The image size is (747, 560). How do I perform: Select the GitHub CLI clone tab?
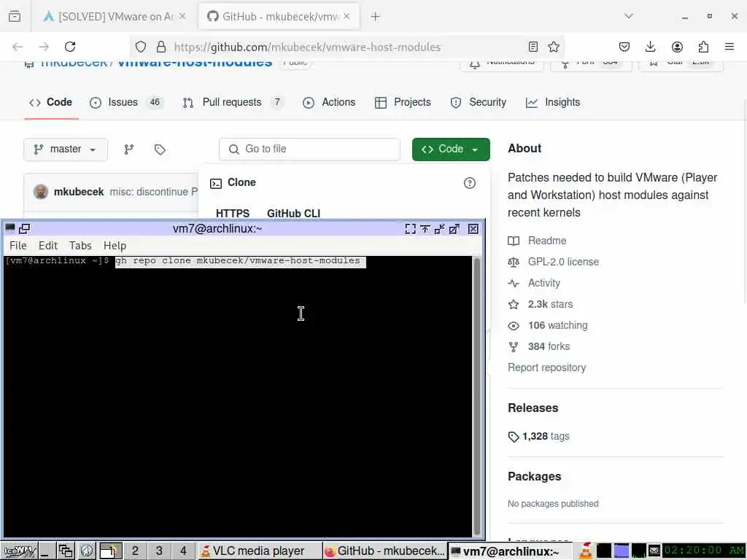[293, 214]
